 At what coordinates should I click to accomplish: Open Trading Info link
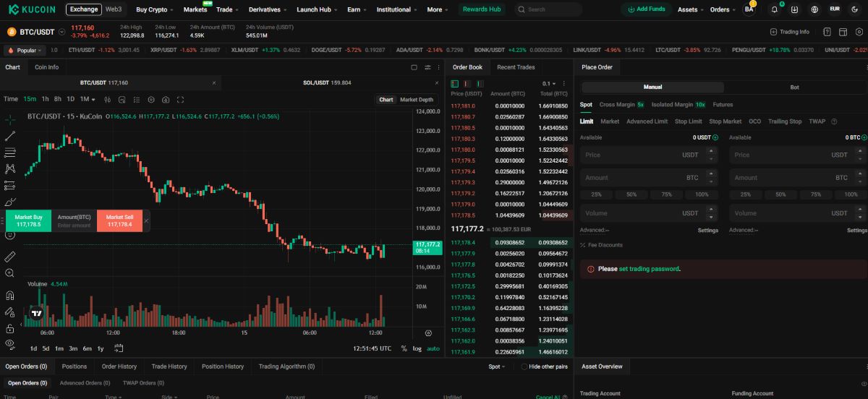pyautogui.click(x=790, y=32)
